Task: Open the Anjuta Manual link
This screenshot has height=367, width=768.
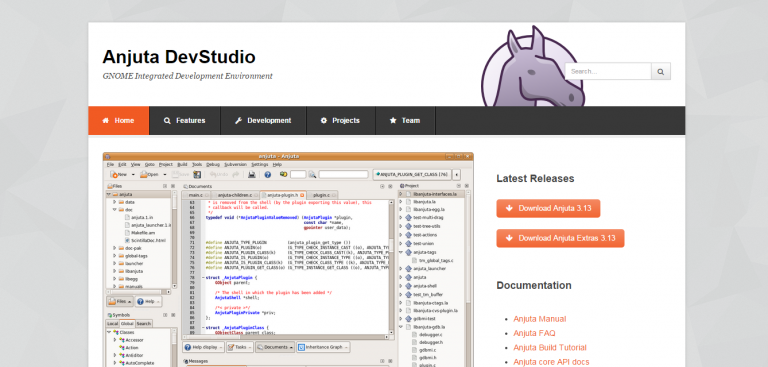Action: click(540, 319)
